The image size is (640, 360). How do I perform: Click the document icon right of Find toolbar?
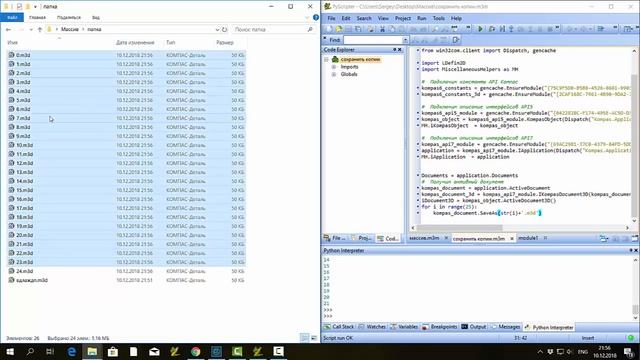[456, 40]
